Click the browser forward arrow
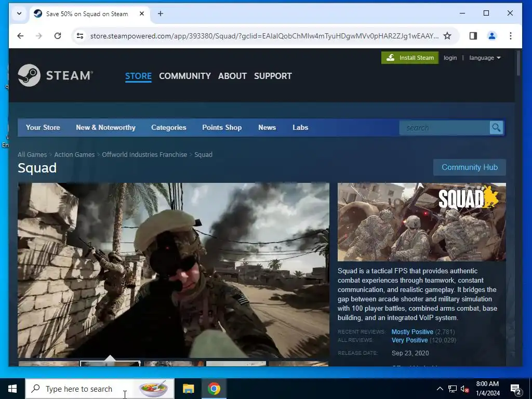Screen dimensions: 532x399 click(39, 36)
